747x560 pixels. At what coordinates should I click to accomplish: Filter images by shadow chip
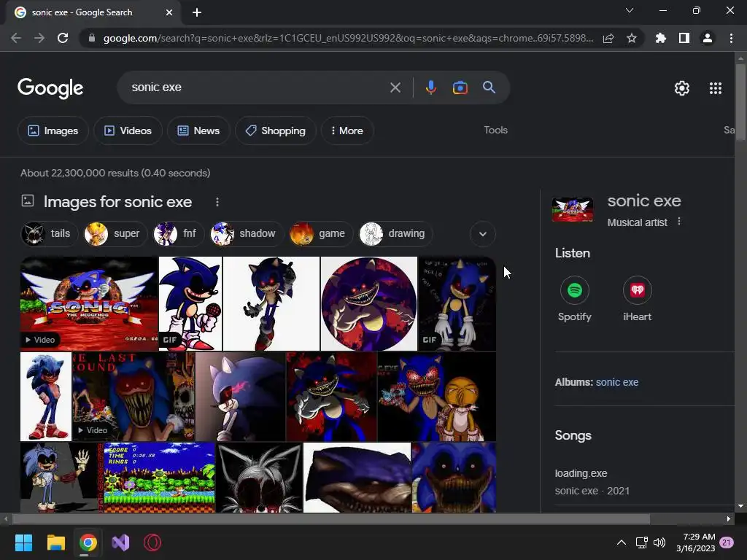pos(247,234)
